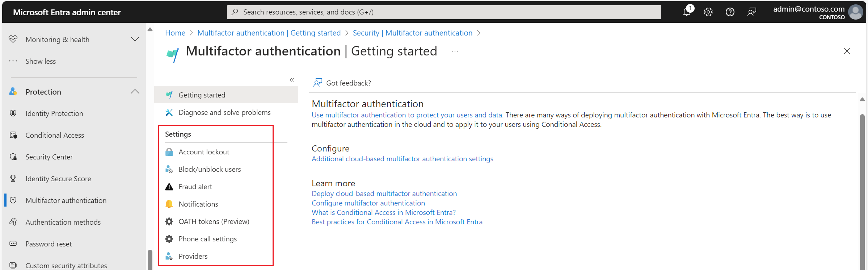This screenshot has height=270, width=868.
Task: Click Multifactor authentication | Getting started breadcrumb
Action: coord(269,33)
